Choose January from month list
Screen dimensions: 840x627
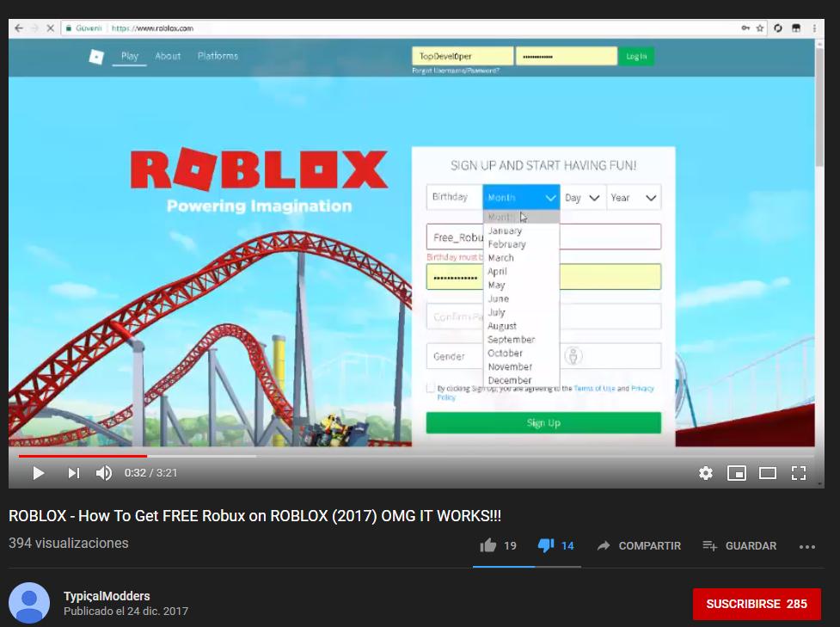(x=521, y=231)
